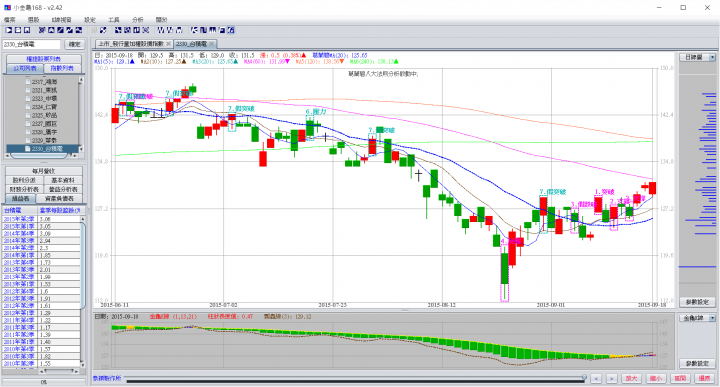The height and width of the screenshot is (387, 720).
Task: Click the first W-shaped pattern icon
Action: coord(161,30)
